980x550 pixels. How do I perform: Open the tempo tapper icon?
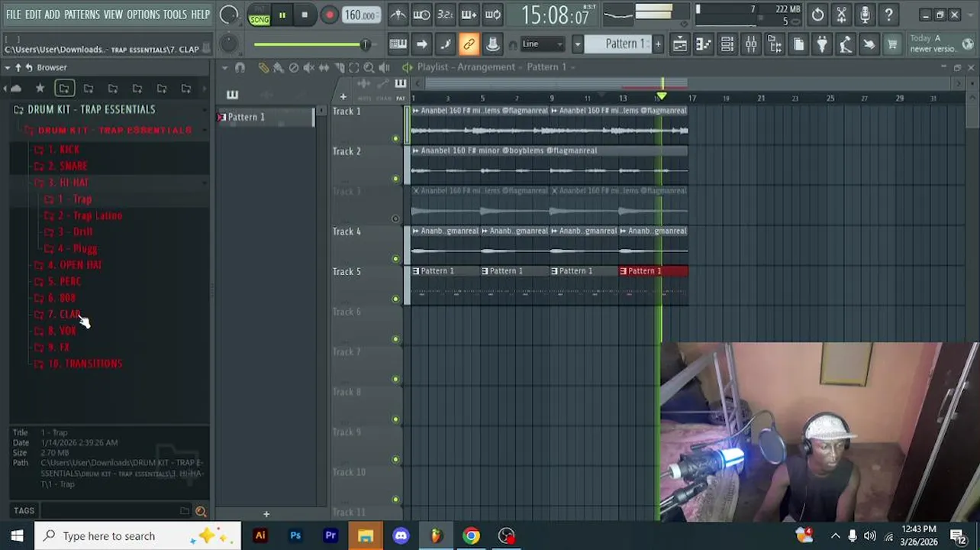(846, 44)
